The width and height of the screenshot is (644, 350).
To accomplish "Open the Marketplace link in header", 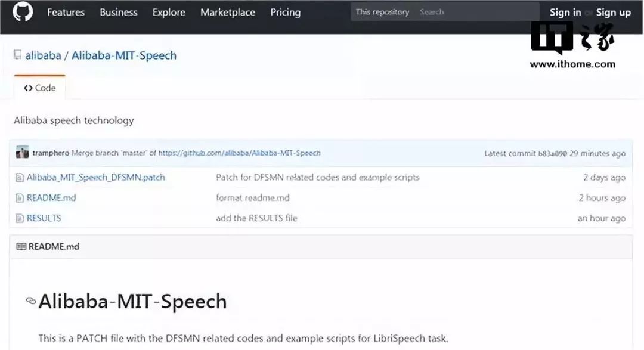I will tap(228, 13).
